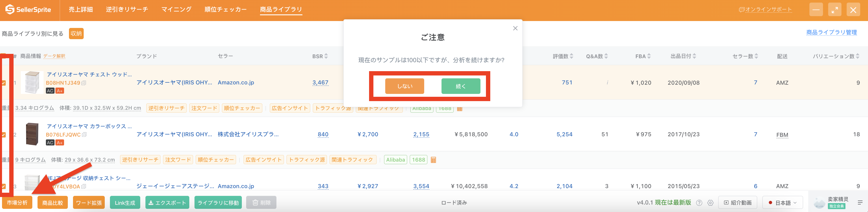Viewport: 868px width, 212px height.
Task: Select the 順位チェッカー tab
Action: (x=225, y=10)
